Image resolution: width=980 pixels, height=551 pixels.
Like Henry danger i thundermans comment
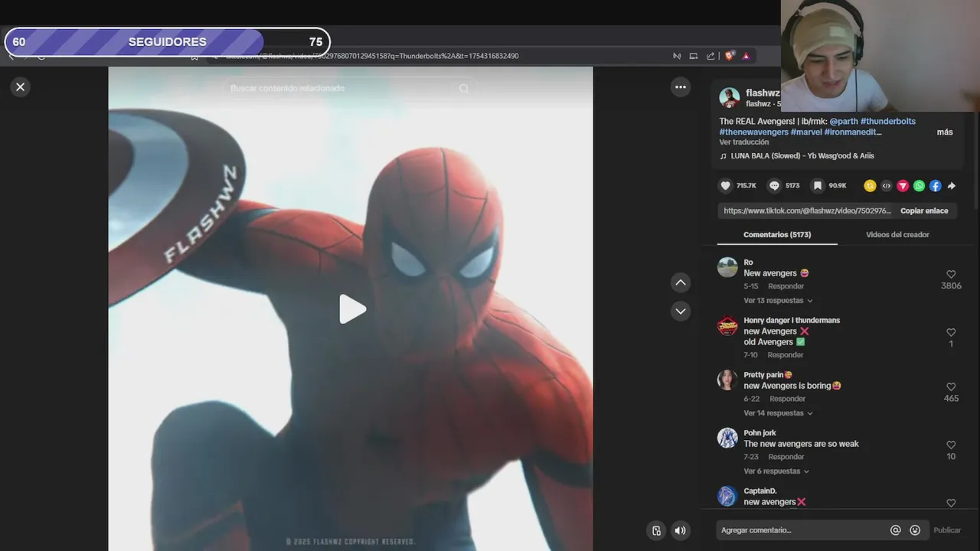pos(951,332)
